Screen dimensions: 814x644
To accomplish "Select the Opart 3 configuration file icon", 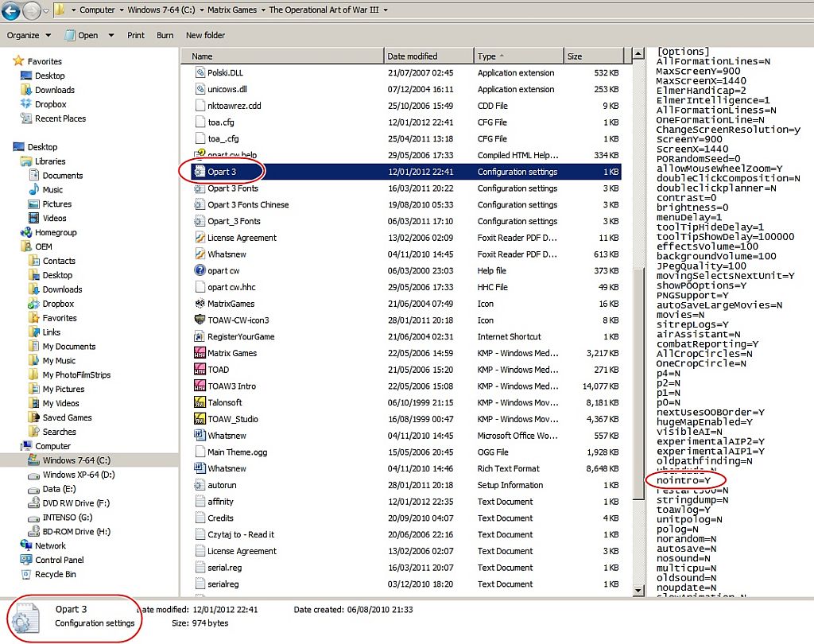I will click(200, 172).
